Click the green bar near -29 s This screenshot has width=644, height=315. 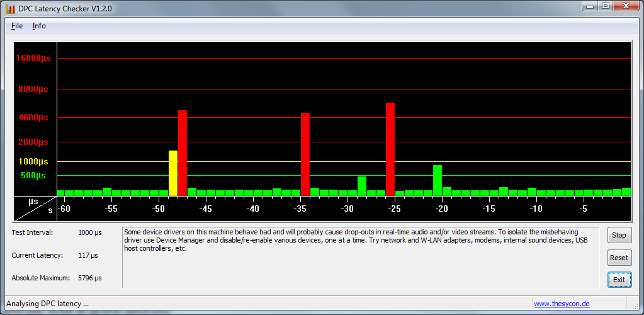pyautogui.click(x=362, y=186)
